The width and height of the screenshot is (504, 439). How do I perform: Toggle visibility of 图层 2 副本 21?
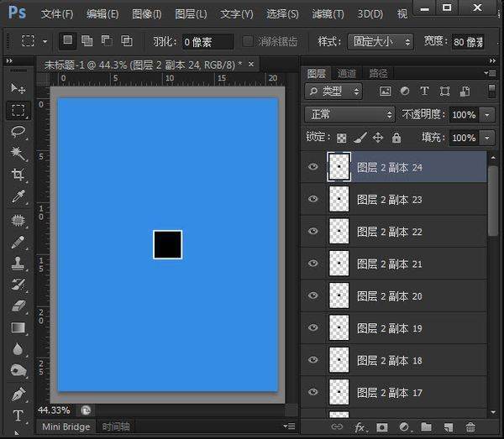point(313,264)
